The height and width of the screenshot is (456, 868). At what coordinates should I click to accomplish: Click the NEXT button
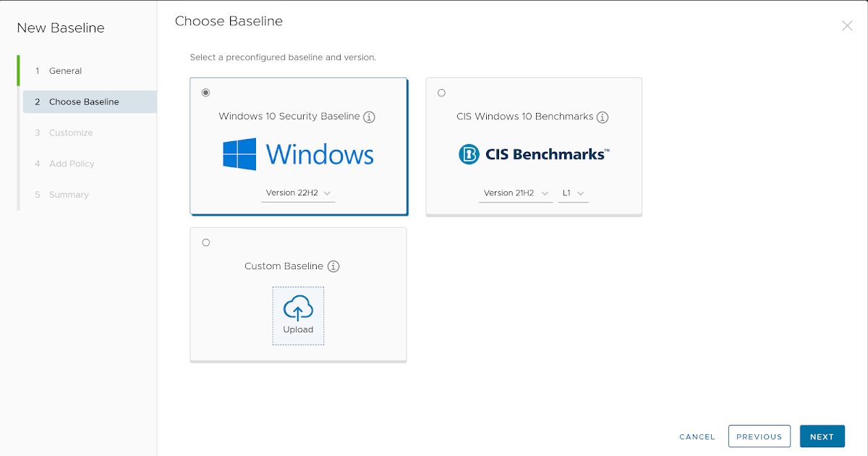point(822,436)
